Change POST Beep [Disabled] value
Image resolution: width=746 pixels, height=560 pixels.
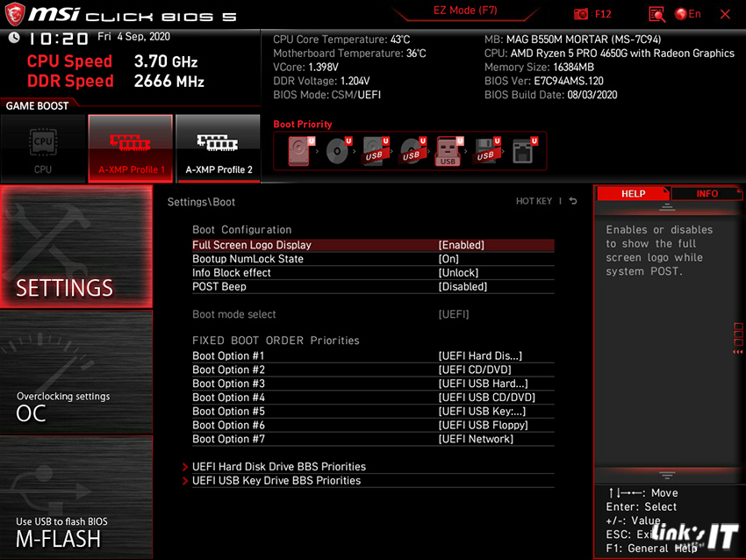[x=463, y=286]
